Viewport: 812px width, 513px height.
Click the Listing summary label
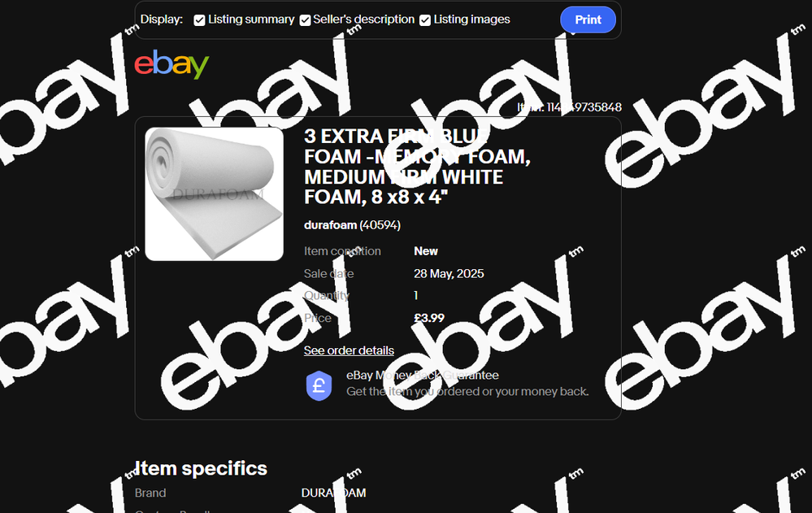pos(251,20)
